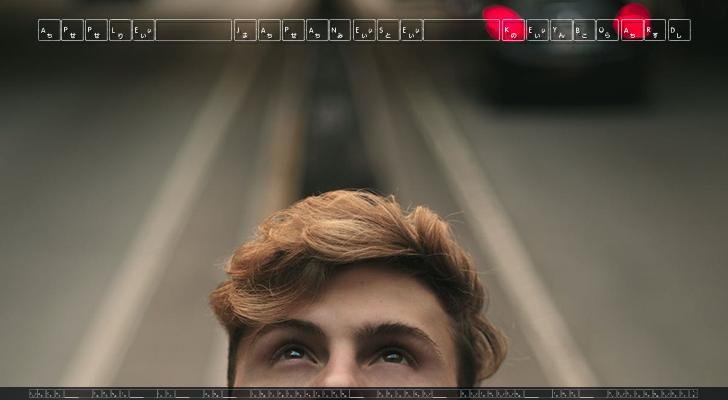This screenshot has width=728, height=400.
Task: Click the tiny key strip along bottom edge
Action: (364, 394)
